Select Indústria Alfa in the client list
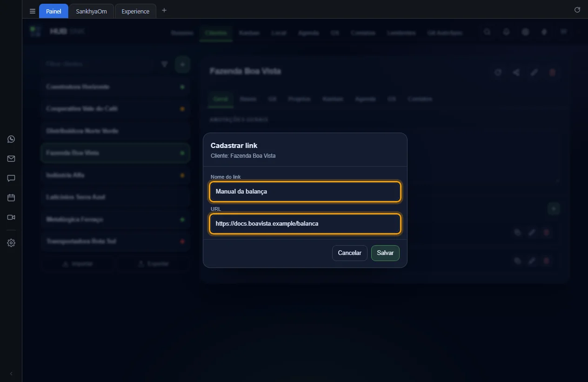The width and height of the screenshot is (588, 382). (115, 175)
